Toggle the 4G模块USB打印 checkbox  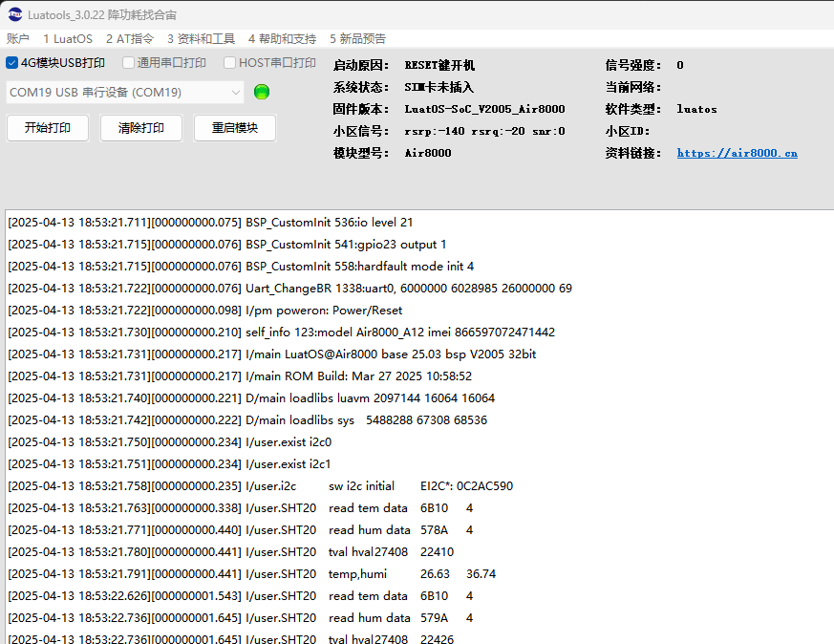(11, 63)
